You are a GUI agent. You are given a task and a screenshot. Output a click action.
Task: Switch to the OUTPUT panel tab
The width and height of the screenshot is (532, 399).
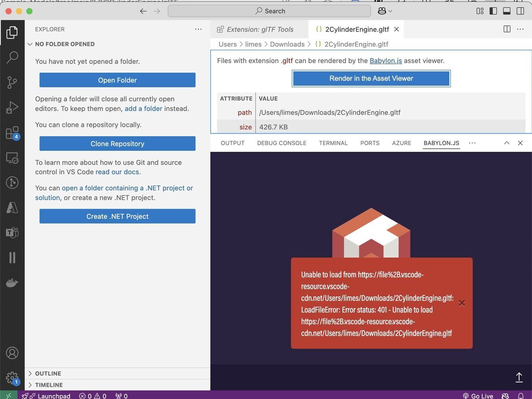click(233, 143)
